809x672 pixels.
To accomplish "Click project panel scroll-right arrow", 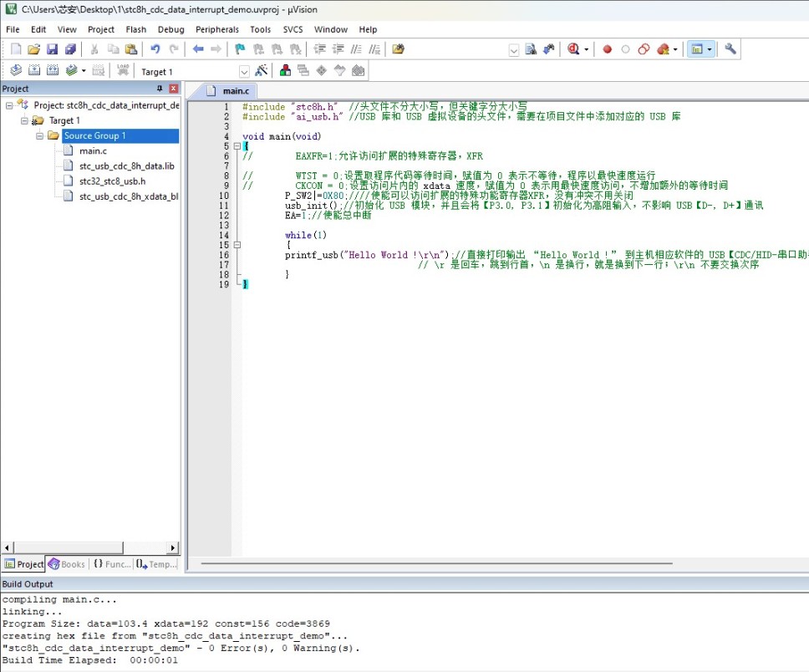I will (x=173, y=547).
